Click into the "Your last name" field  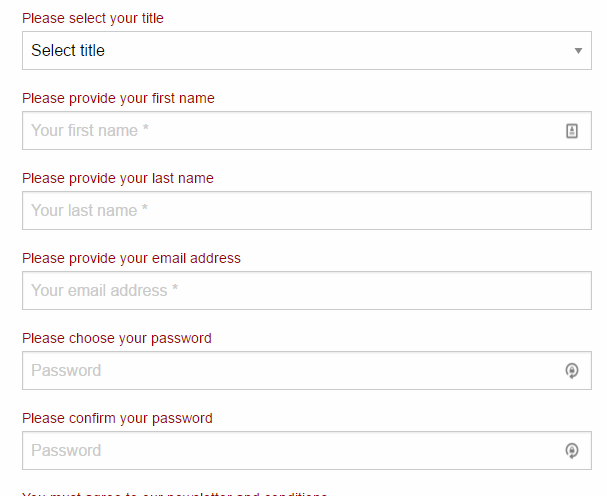pos(306,210)
